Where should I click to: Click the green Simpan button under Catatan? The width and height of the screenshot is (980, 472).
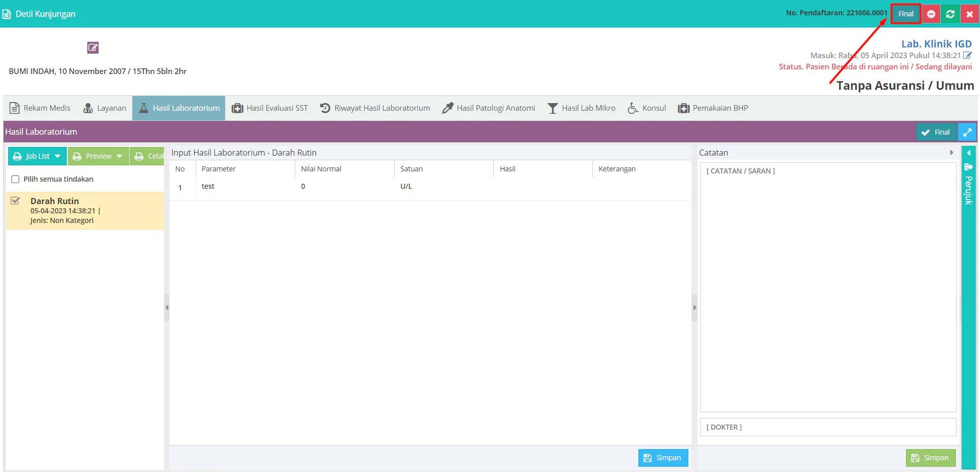click(x=930, y=458)
